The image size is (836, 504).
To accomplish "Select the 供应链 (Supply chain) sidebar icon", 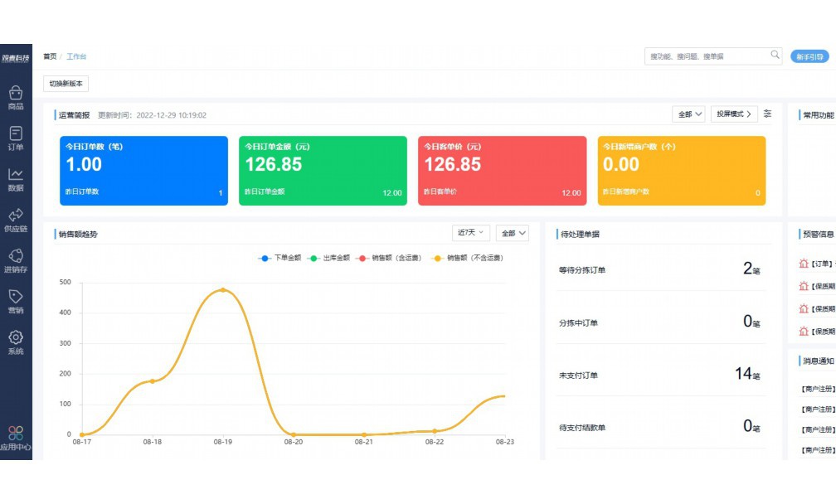I will pos(16,219).
